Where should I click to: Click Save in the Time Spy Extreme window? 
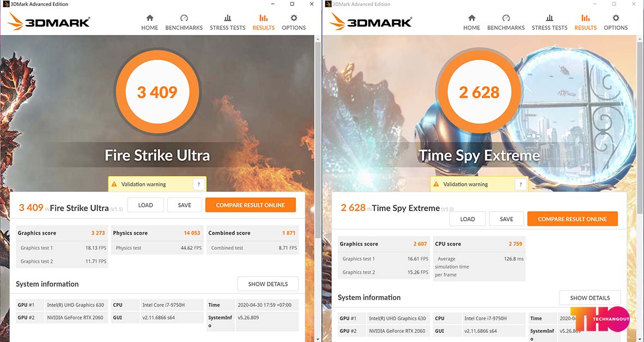(x=506, y=219)
